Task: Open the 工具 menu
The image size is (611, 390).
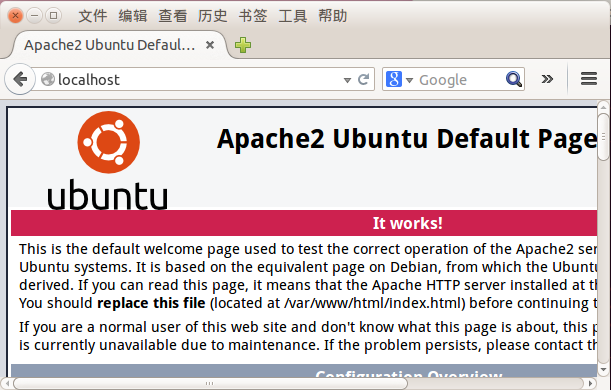Action: pyautogui.click(x=293, y=16)
